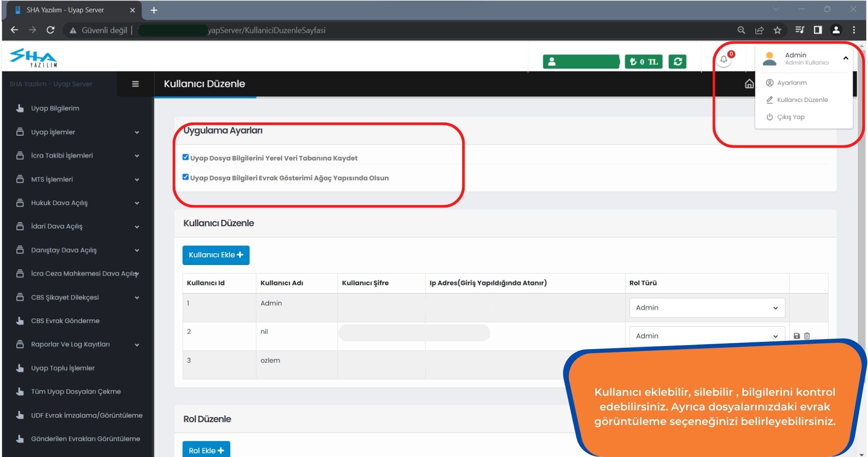The image size is (868, 457).
Task: Click the Uyap İşlemler printer icon
Action: coord(20,132)
